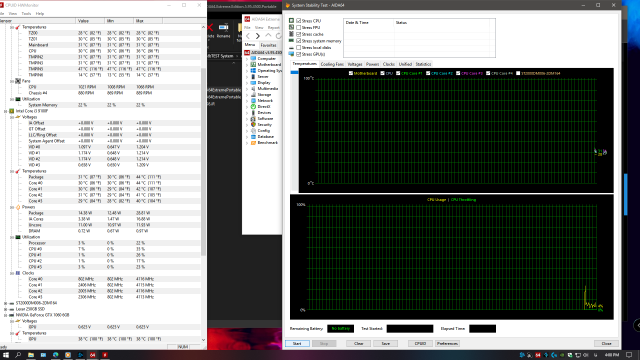Click the Value column header in HWMonitor

tap(90, 20)
